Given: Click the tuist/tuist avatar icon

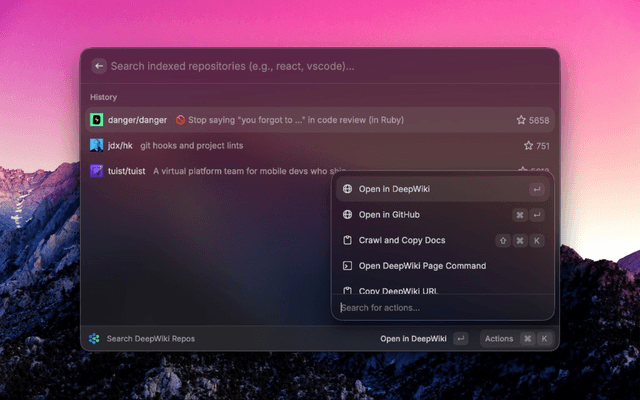Looking at the screenshot, I should 96,171.
